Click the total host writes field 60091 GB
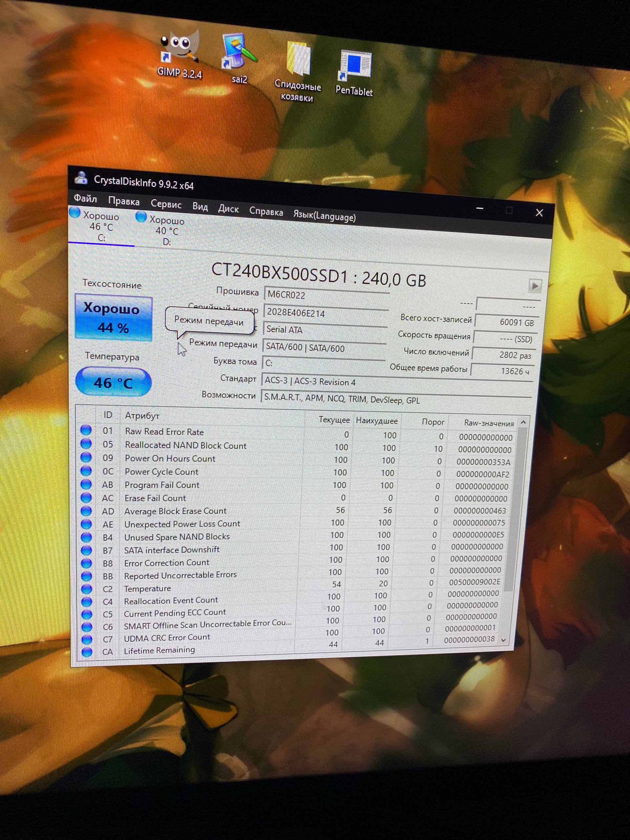Screen dimensions: 630x840 [507, 322]
